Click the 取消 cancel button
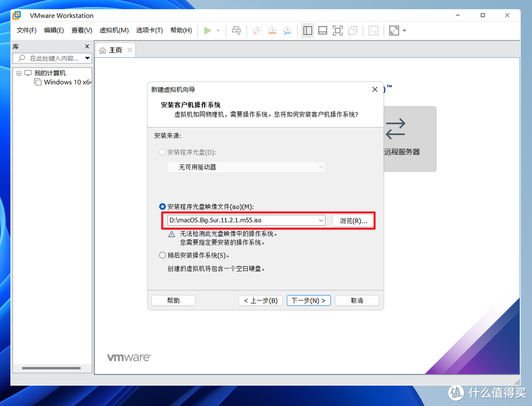Image resolution: width=532 pixels, height=406 pixels. (357, 301)
